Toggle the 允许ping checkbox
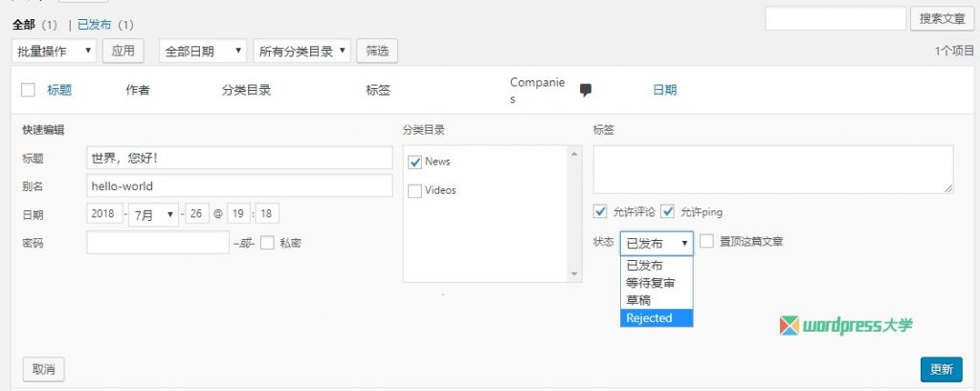The width and height of the screenshot is (980, 391). click(668, 211)
